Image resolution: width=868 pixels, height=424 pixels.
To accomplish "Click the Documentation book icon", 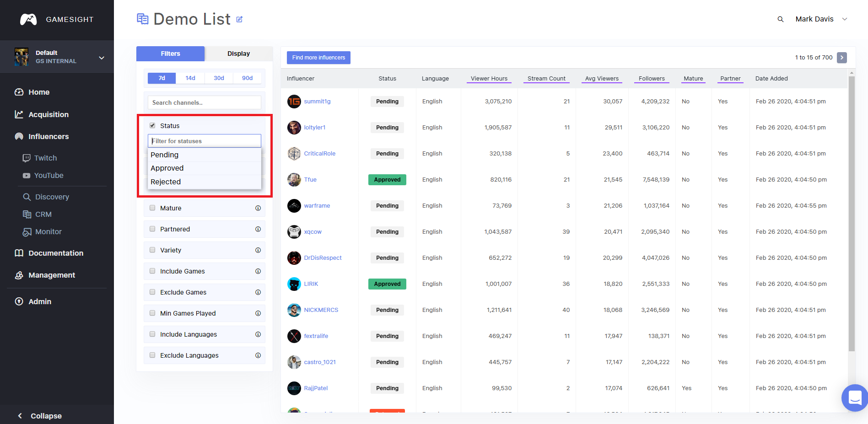I will click(19, 253).
